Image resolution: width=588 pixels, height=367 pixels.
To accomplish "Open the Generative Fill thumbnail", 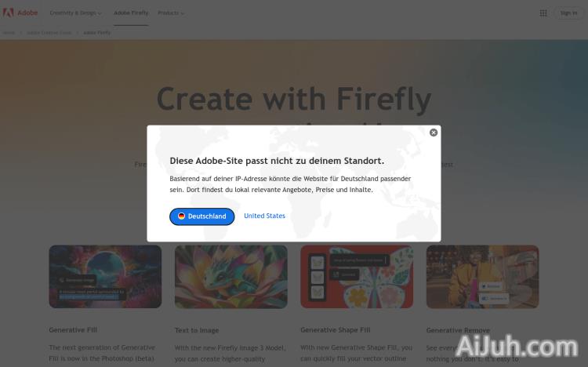I will click(105, 277).
